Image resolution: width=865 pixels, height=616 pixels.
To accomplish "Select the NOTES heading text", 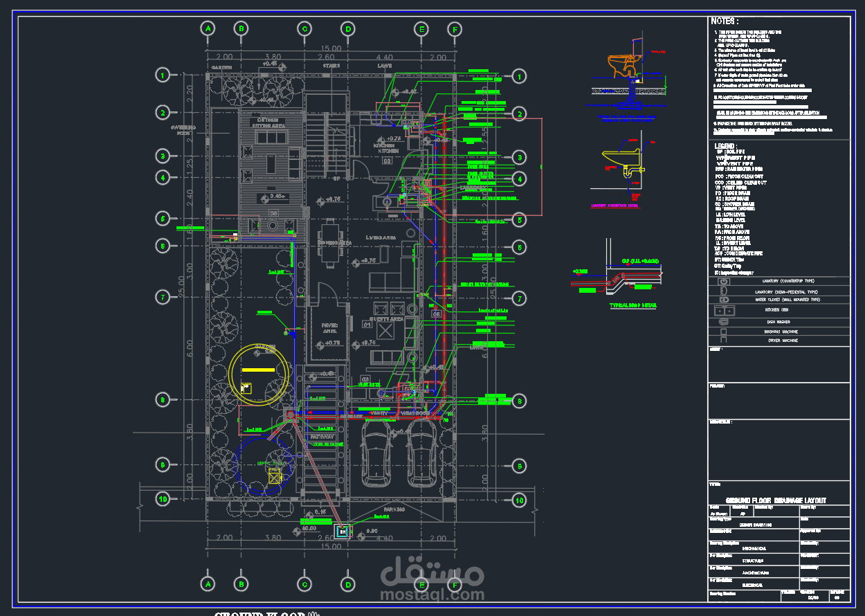I will click(725, 21).
